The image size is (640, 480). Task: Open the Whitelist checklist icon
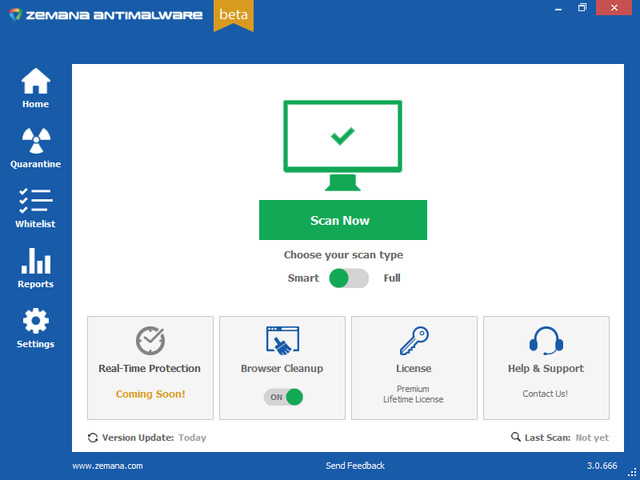click(x=35, y=201)
